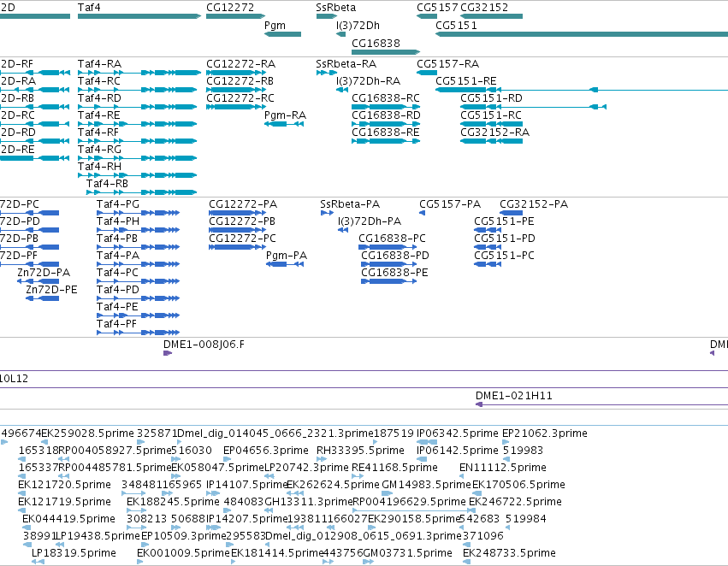Image resolution: width=728 pixels, height=566 pixels.
Task: Select the CG16838-RD transcript
Action: point(386,124)
